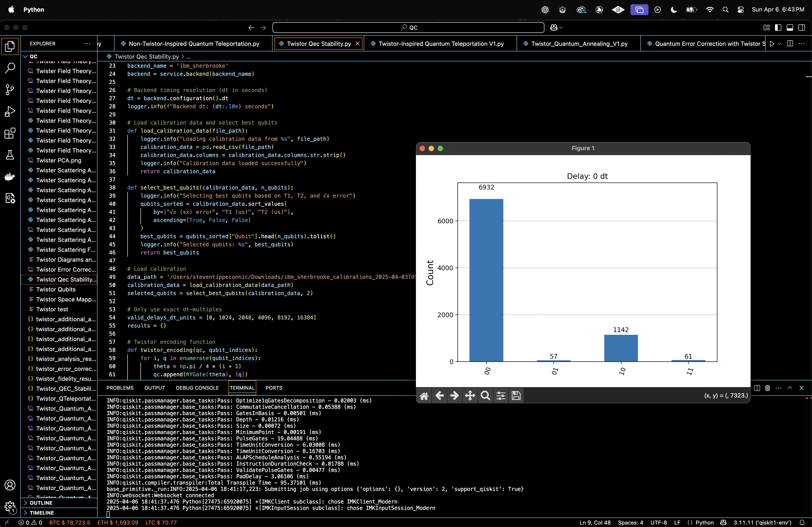Switch to Non-Twistor-Inspired Quantum Teleportation.py tab
The width and height of the screenshot is (812, 527).
pos(194,44)
